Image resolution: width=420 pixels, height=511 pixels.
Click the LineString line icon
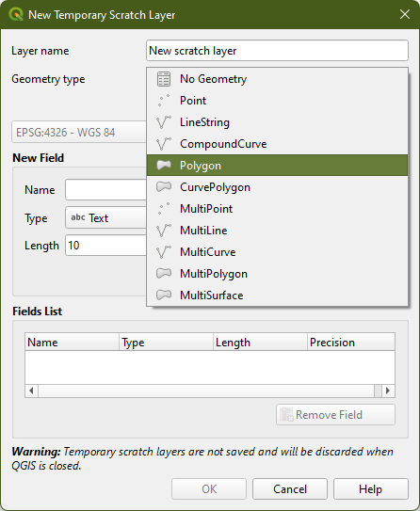[x=164, y=122]
